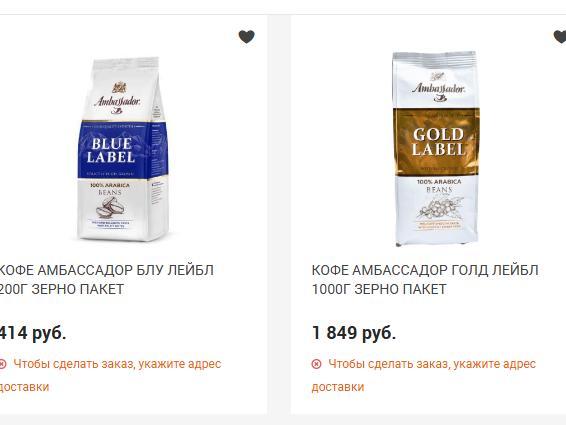Click the heart icon on Gold Label card
The width and height of the screenshot is (566, 425).
click(560, 36)
